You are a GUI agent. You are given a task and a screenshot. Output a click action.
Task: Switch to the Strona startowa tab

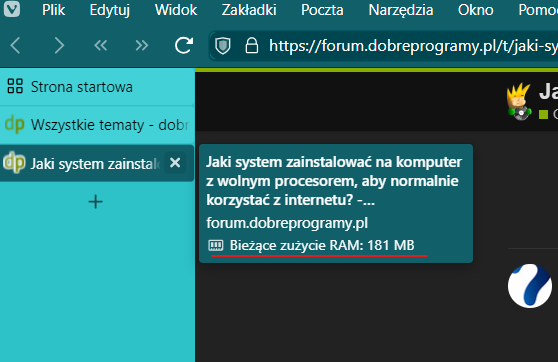tap(97, 87)
